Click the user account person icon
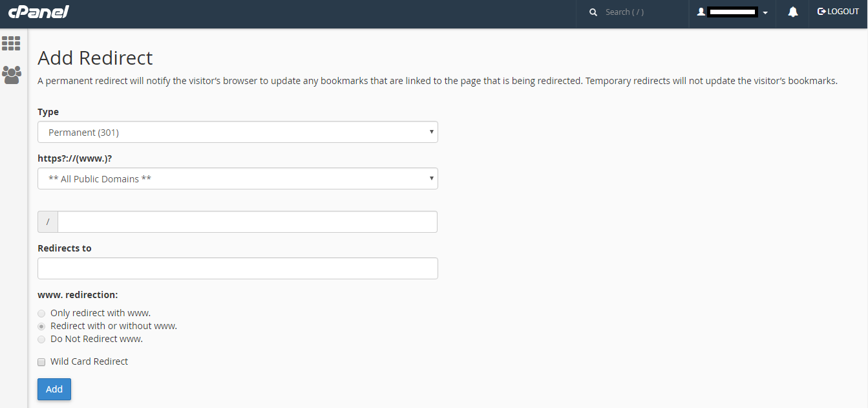868x408 pixels. point(701,12)
